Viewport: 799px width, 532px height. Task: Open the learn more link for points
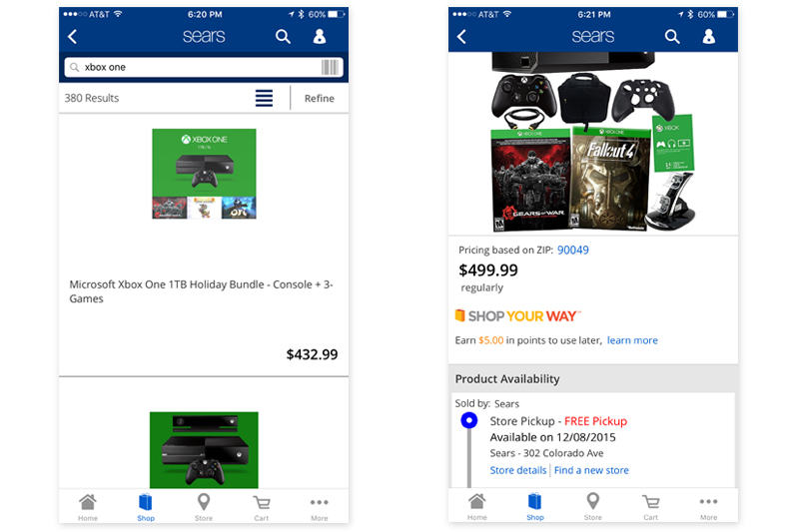[632, 340]
